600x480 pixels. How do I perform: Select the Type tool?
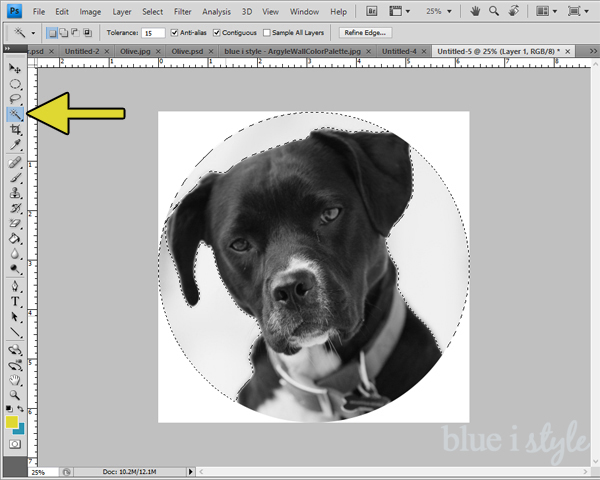pos(15,302)
